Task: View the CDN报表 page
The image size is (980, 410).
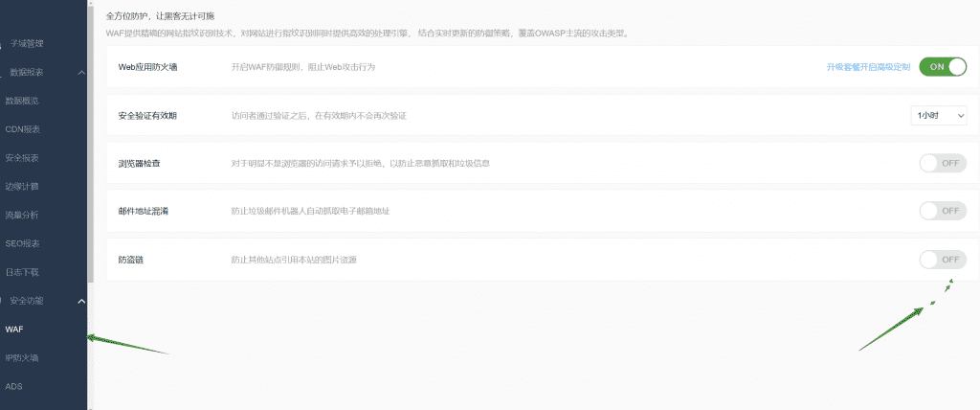Action: (22, 129)
